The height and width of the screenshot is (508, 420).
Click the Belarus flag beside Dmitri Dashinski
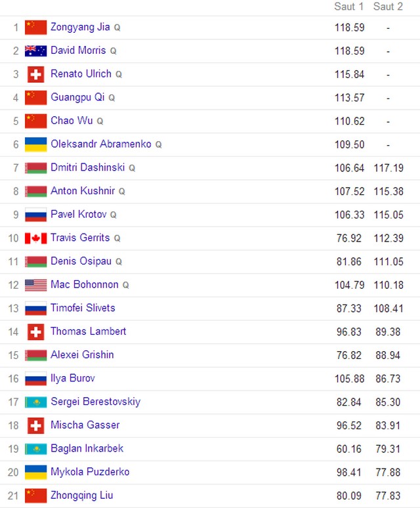(35, 168)
